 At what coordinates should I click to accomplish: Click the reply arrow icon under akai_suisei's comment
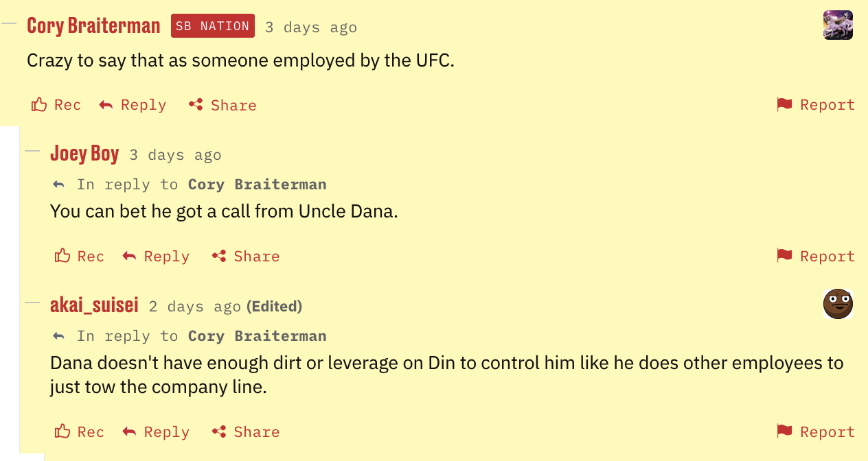click(x=129, y=432)
